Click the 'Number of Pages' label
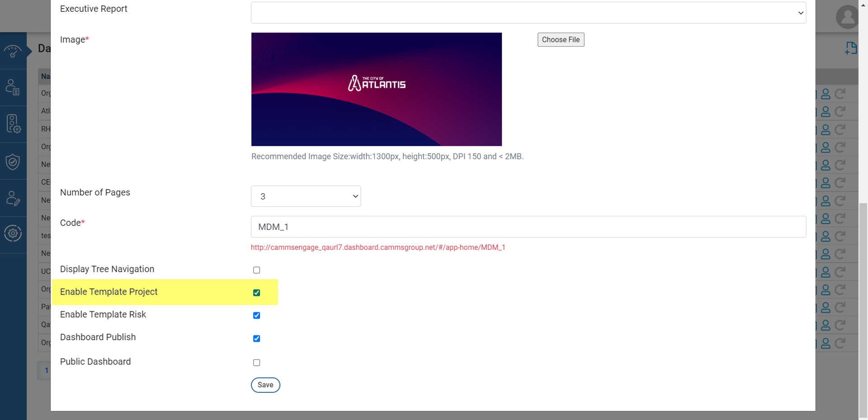Viewport: 868px width, 420px height. pyautogui.click(x=95, y=192)
